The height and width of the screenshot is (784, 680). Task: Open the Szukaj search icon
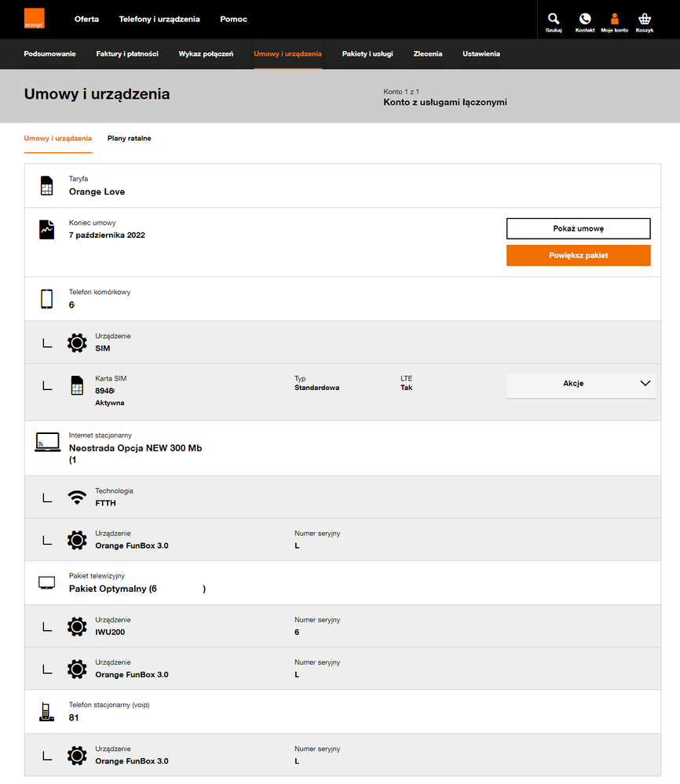(554, 20)
